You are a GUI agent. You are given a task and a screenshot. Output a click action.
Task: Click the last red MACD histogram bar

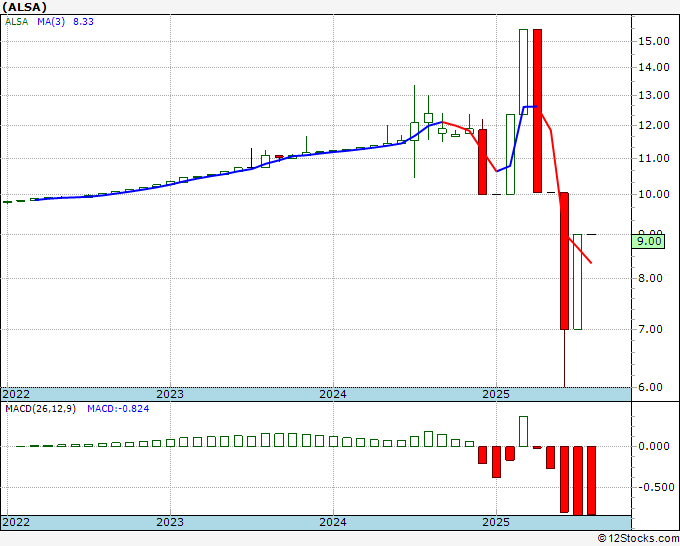click(x=592, y=481)
